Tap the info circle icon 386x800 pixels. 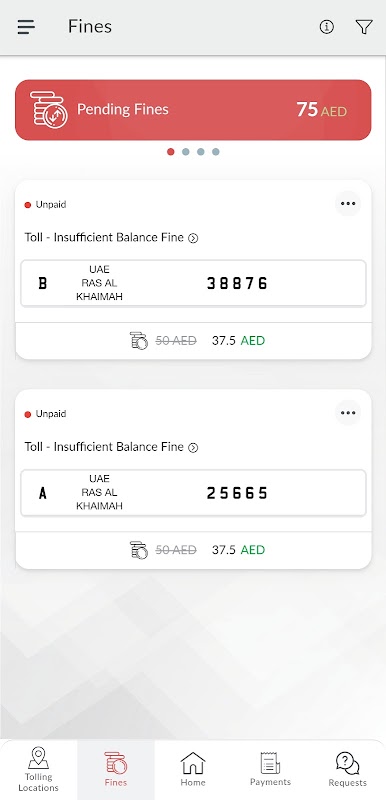(x=327, y=27)
